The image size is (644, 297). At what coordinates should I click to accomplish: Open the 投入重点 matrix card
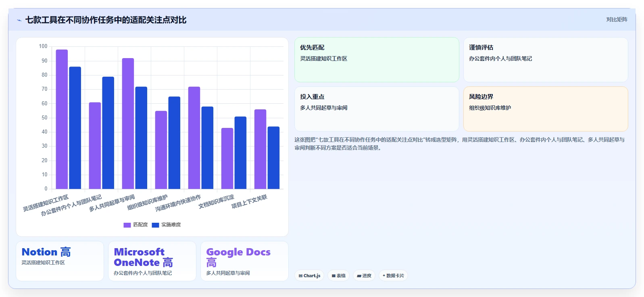[x=377, y=109]
